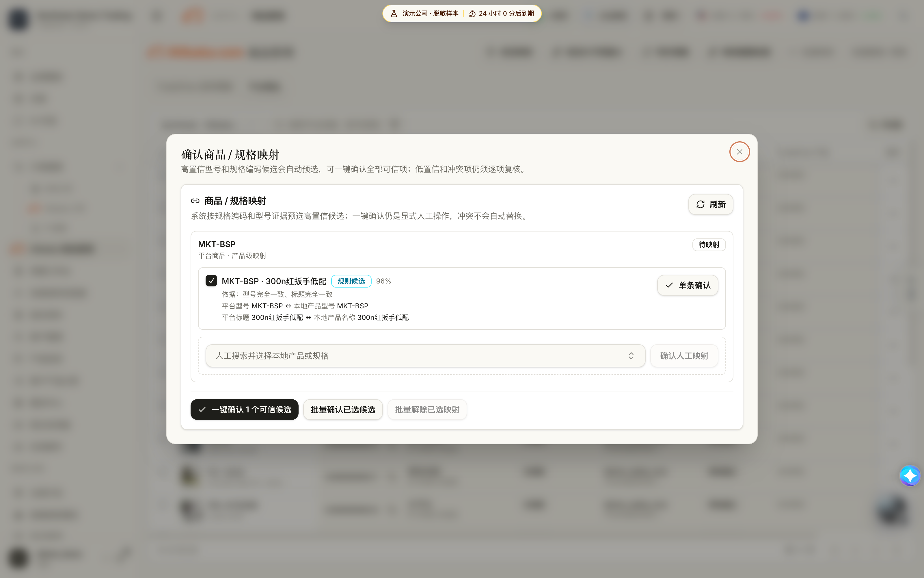Click the 演示公司 · 脱敏样本 flask badge
924x578 pixels.
coord(424,13)
